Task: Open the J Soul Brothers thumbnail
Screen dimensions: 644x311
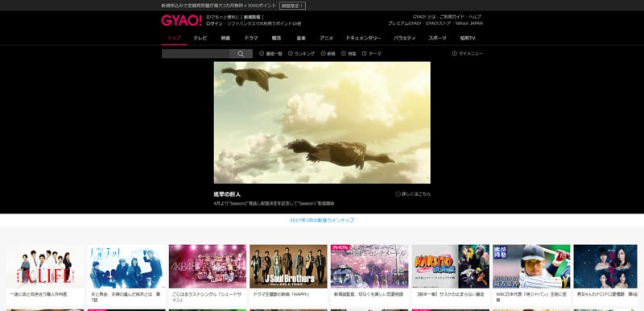Action: 288,266
